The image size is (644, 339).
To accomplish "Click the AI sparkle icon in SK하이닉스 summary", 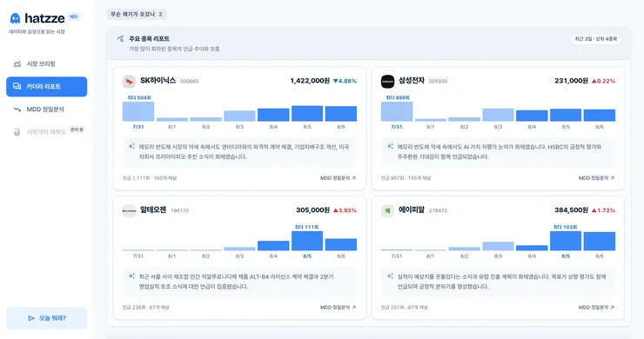I will (x=131, y=146).
